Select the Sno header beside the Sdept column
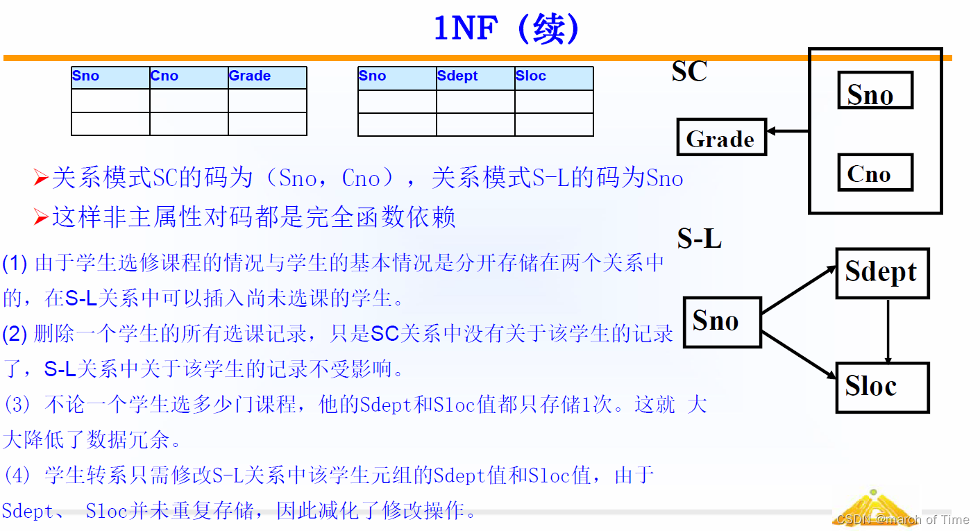 click(x=397, y=78)
